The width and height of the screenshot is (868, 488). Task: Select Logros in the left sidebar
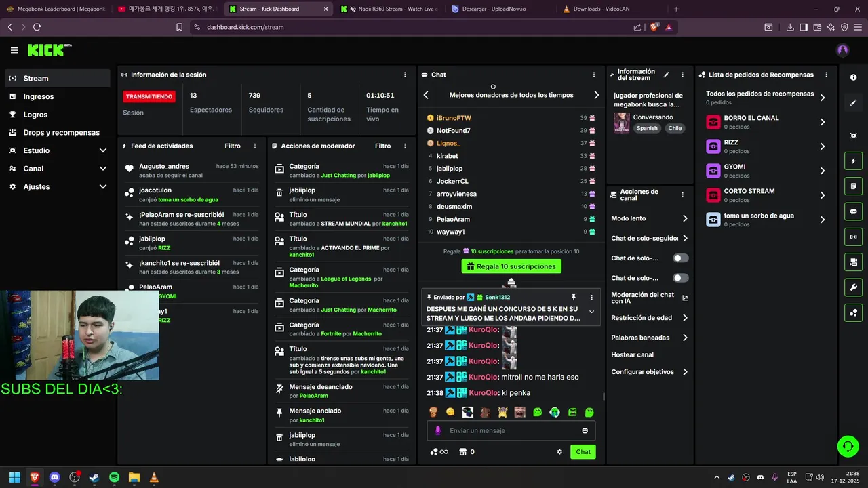coord(58,115)
